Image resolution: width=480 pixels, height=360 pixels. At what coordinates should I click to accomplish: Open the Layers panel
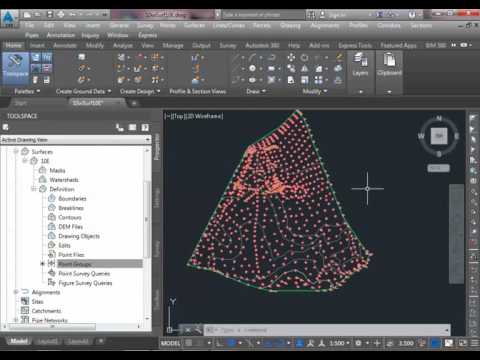(360, 66)
